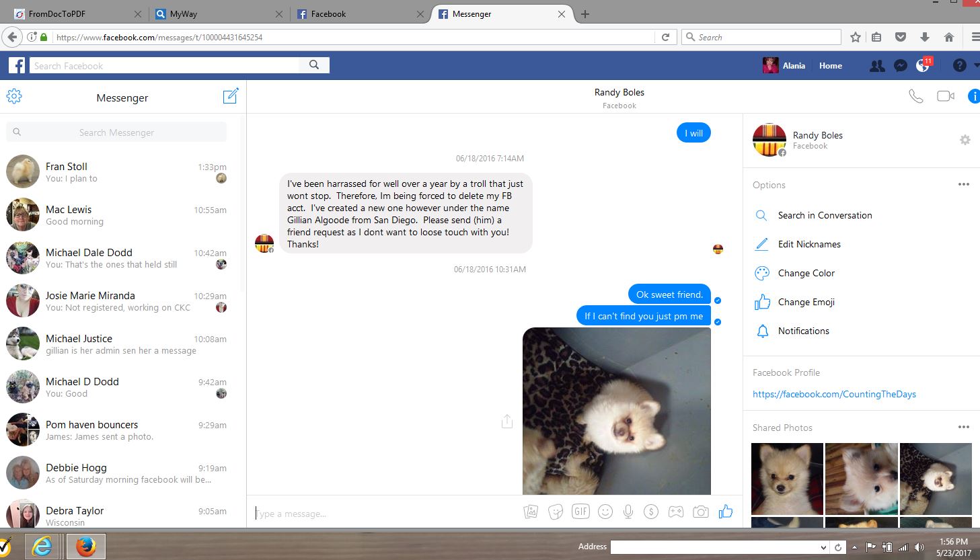Open a new browser tab
This screenshot has height=560, width=980.
585,14
